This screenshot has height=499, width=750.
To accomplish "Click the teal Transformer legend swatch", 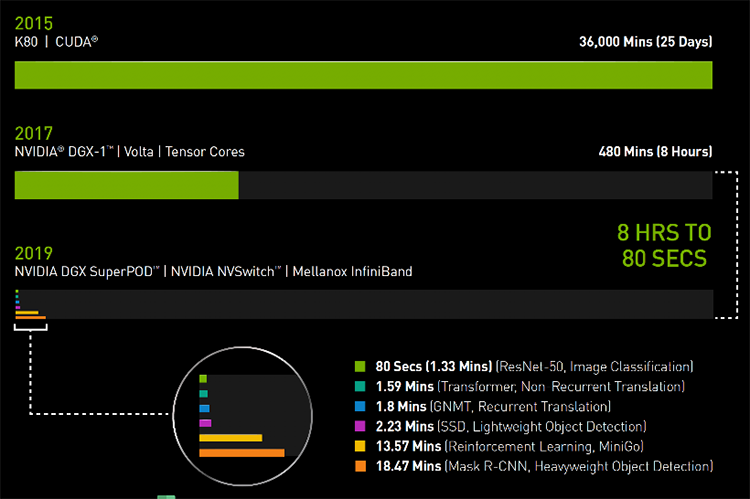I will coord(360,386).
